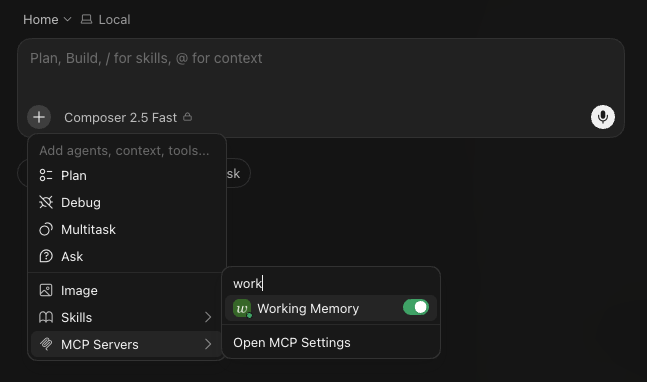Click the Ask question-mark icon
The image size is (647, 382).
pyautogui.click(x=46, y=256)
